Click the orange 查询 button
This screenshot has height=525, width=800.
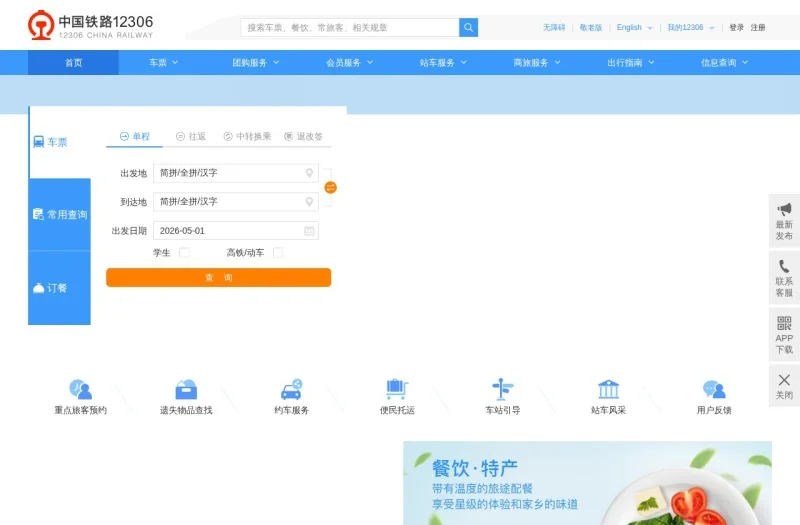point(218,278)
